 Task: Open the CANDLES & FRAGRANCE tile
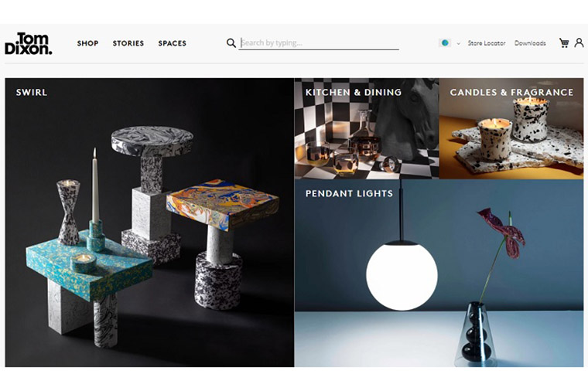(x=511, y=128)
